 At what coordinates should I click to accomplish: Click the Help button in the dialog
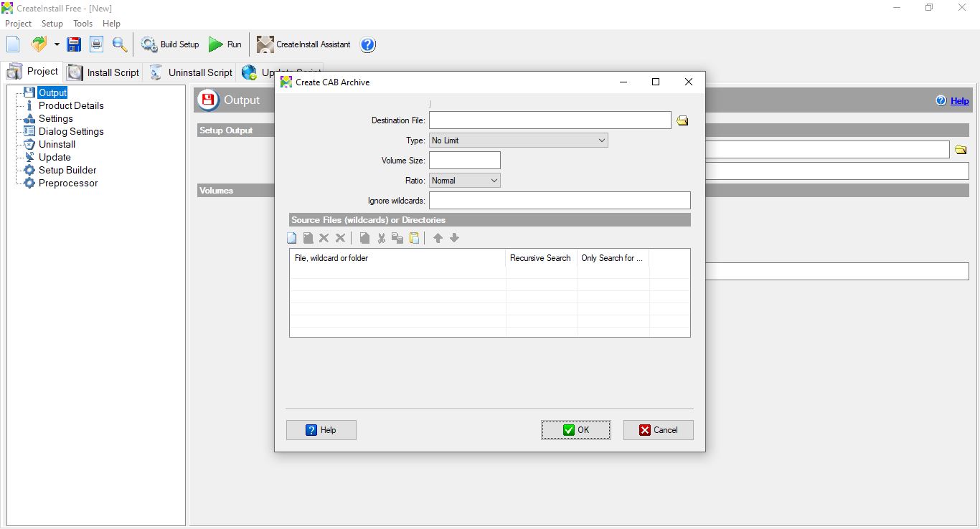click(321, 430)
